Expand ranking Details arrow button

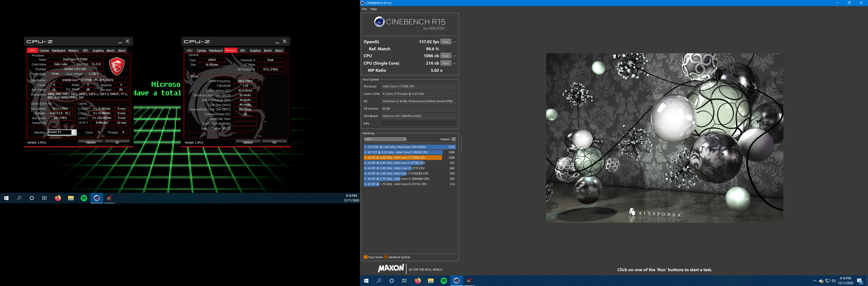454,139
